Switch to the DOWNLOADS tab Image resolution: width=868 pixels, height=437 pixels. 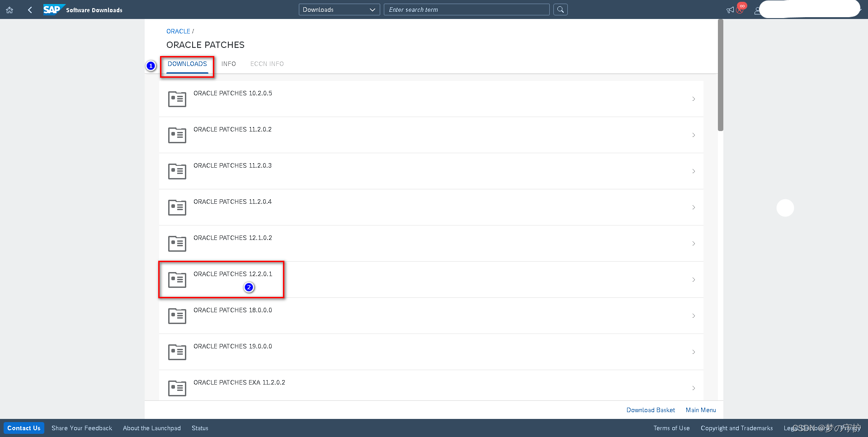pos(187,64)
